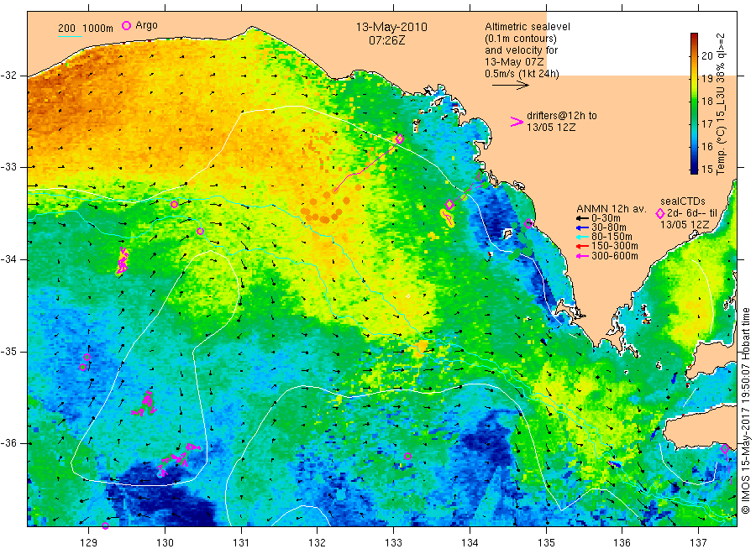Click the -32 latitude axis label

(8, 76)
